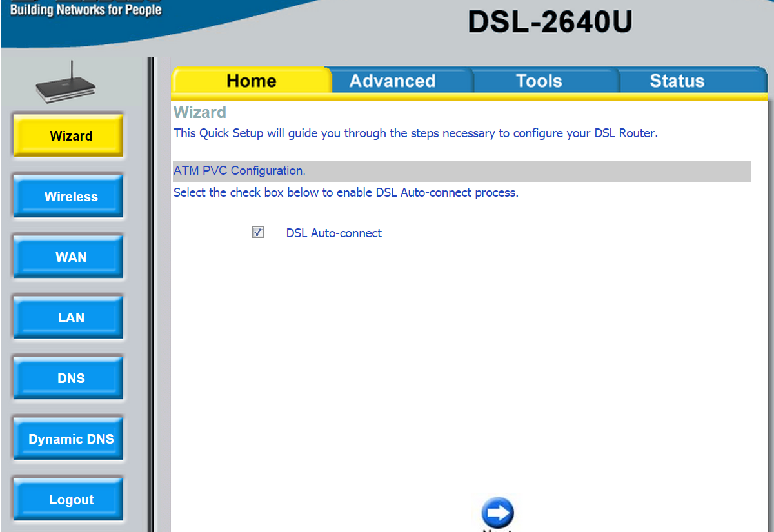Click the Building Networks for People slogan

[x=86, y=10]
